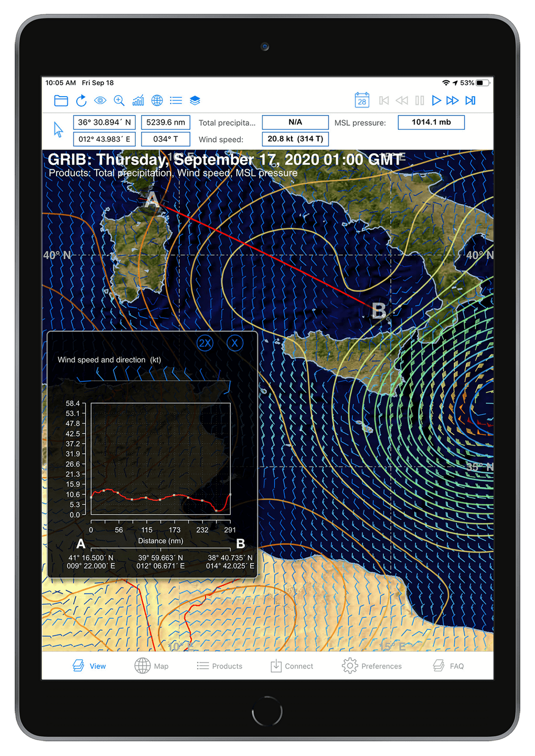Jump to first forecast frame

click(x=384, y=101)
